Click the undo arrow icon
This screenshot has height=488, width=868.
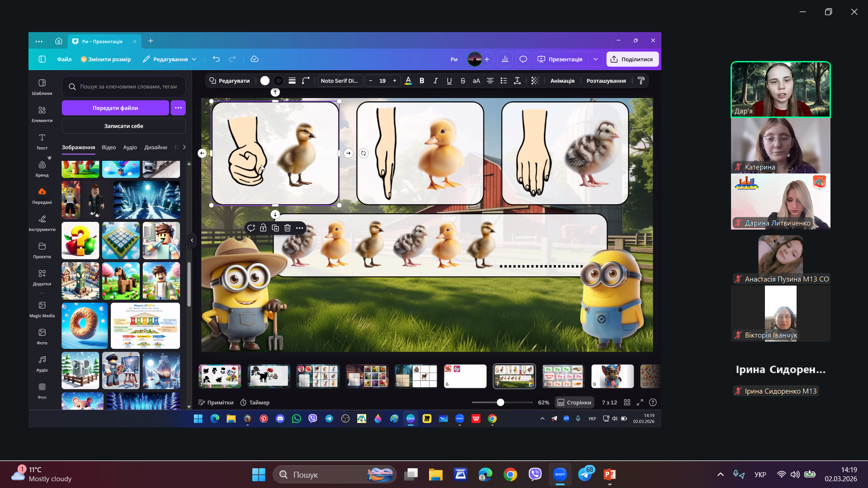216,59
